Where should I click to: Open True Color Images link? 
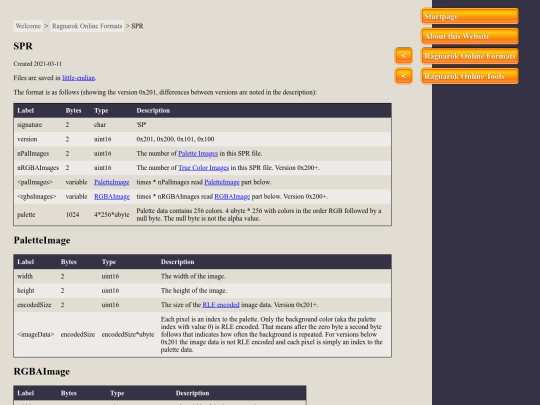pos(204,168)
